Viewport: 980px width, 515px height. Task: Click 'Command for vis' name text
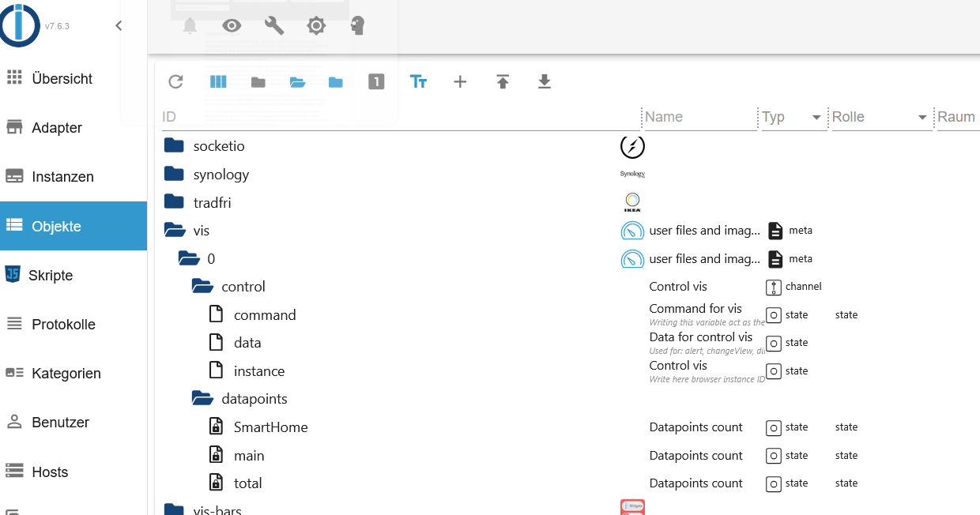(x=695, y=308)
